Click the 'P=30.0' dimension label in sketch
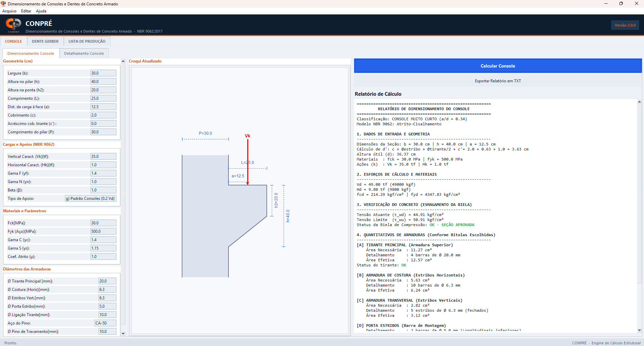The image size is (644, 346). click(205, 133)
